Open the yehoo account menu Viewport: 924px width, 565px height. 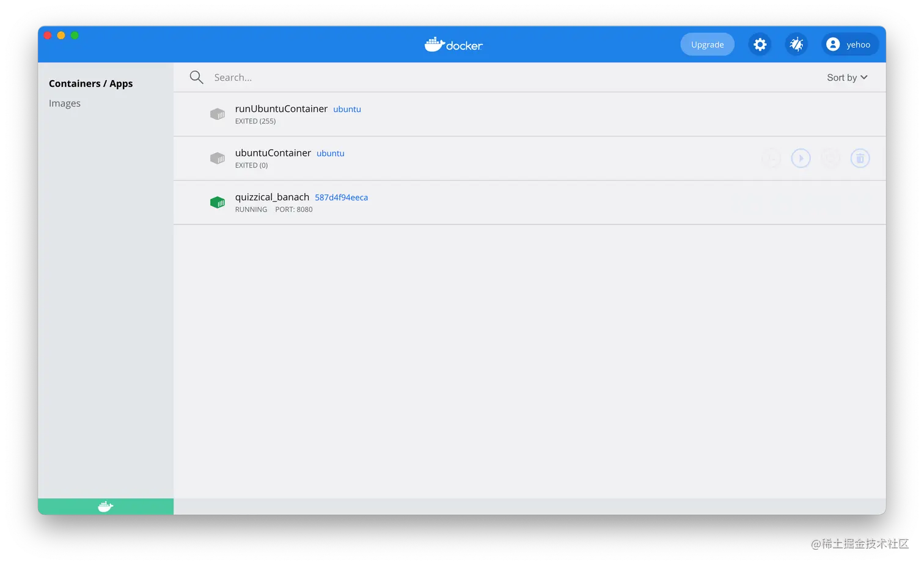[850, 44]
